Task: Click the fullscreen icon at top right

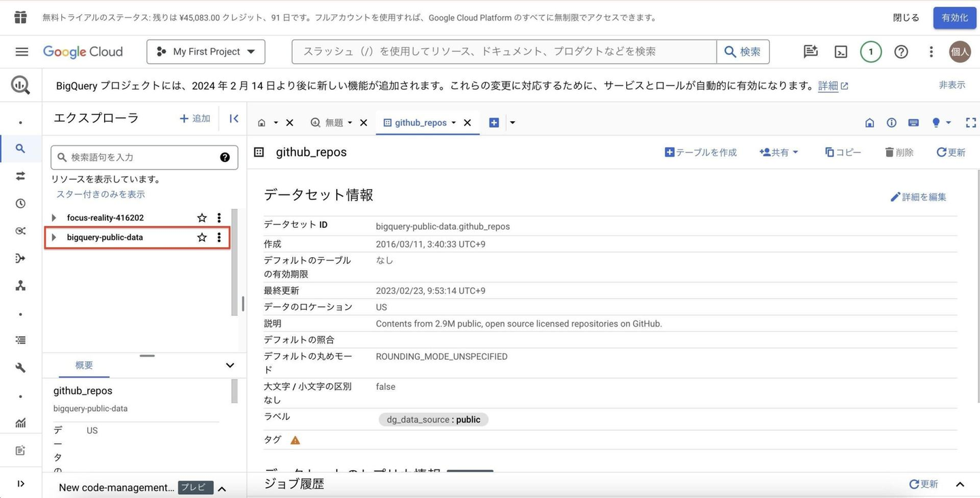Action: pos(970,122)
